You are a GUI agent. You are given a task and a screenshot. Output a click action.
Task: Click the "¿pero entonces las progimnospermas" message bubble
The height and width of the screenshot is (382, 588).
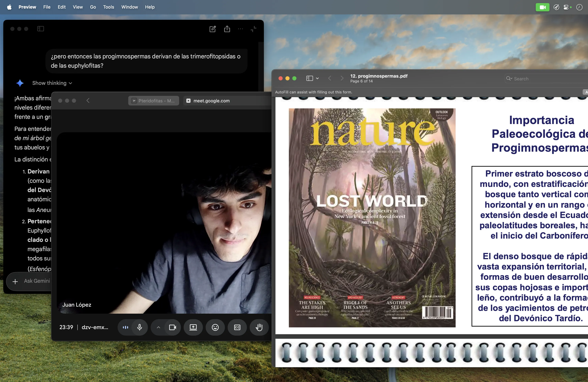pos(146,61)
